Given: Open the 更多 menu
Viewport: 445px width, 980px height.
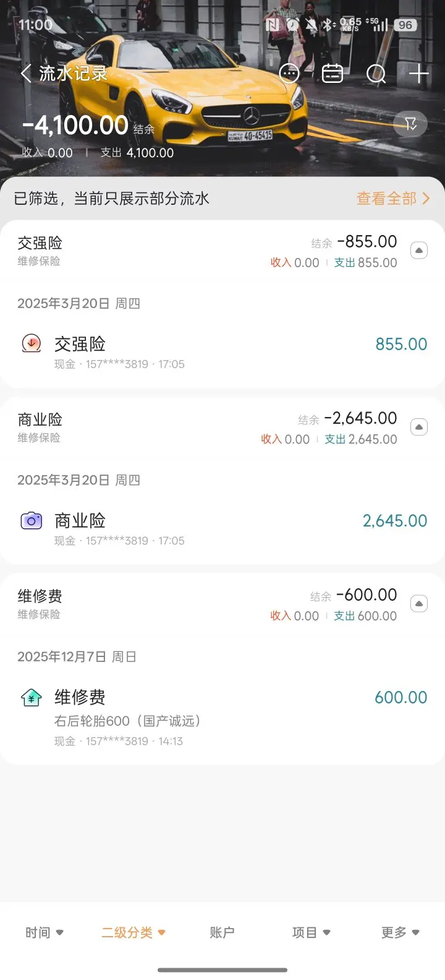Looking at the screenshot, I should pyautogui.click(x=400, y=932).
